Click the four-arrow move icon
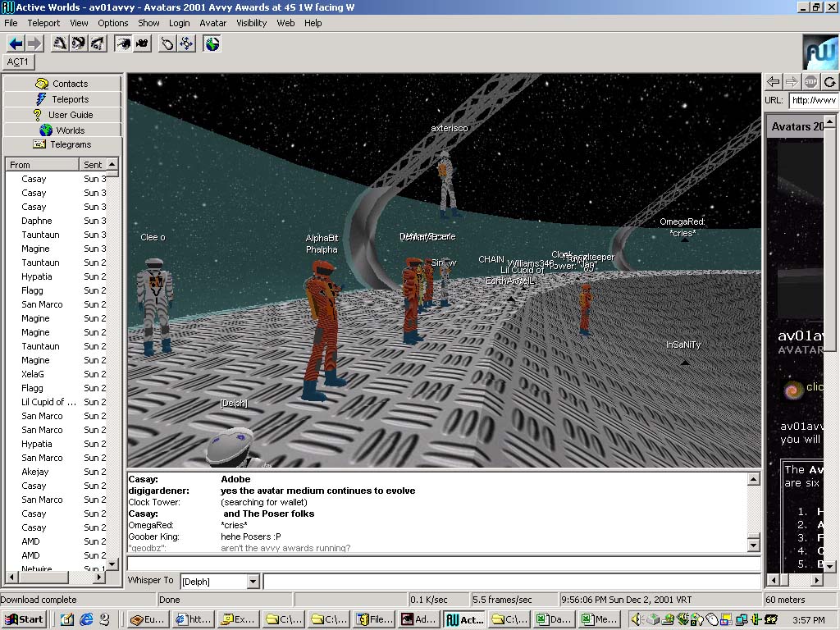The height and width of the screenshot is (630, 840). pyautogui.click(x=187, y=43)
